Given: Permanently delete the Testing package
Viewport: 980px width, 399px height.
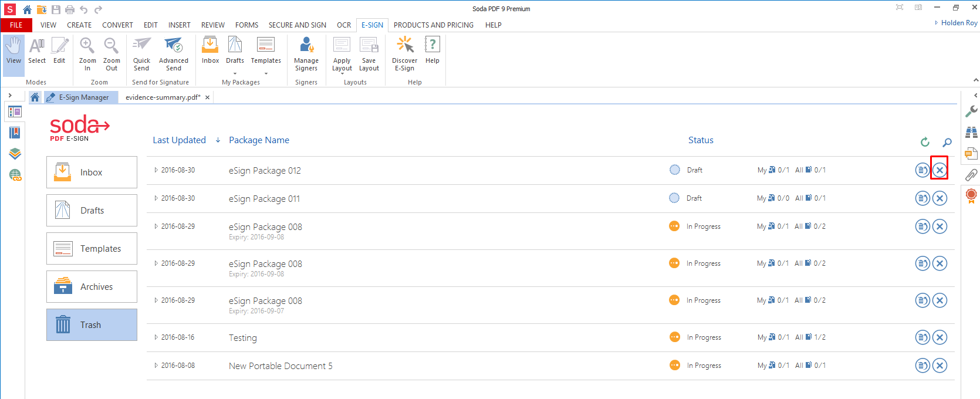Looking at the screenshot, I should pyautogui.click(x=940, y=337).
